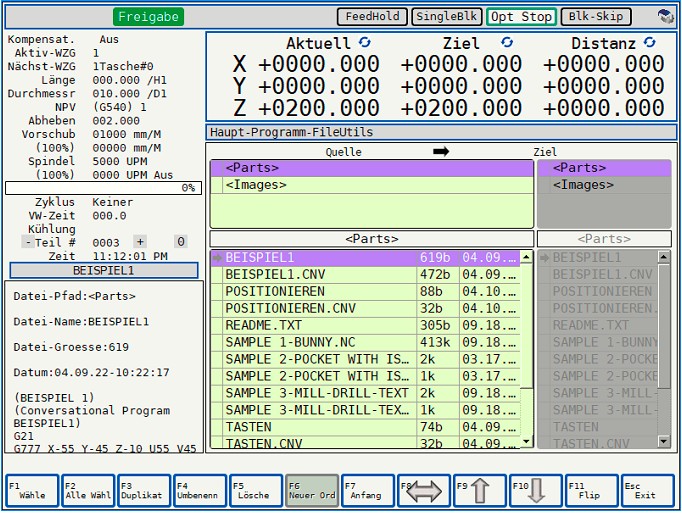Select <Parts> folder in Ziel list

pos(605,168)
